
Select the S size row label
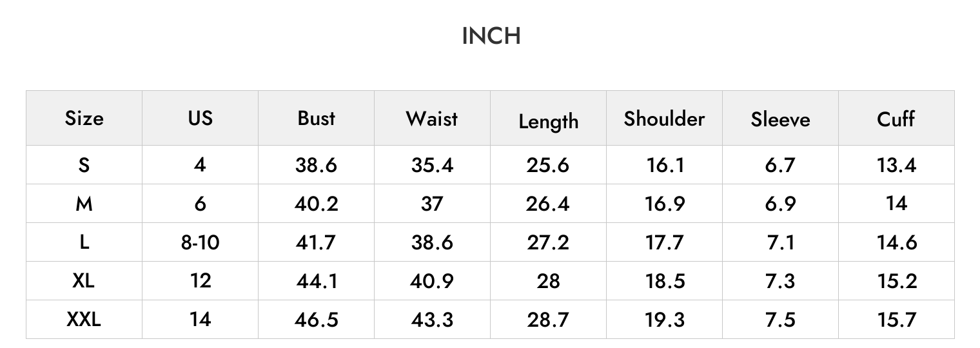pyautogui.click(x=84, y=165)
